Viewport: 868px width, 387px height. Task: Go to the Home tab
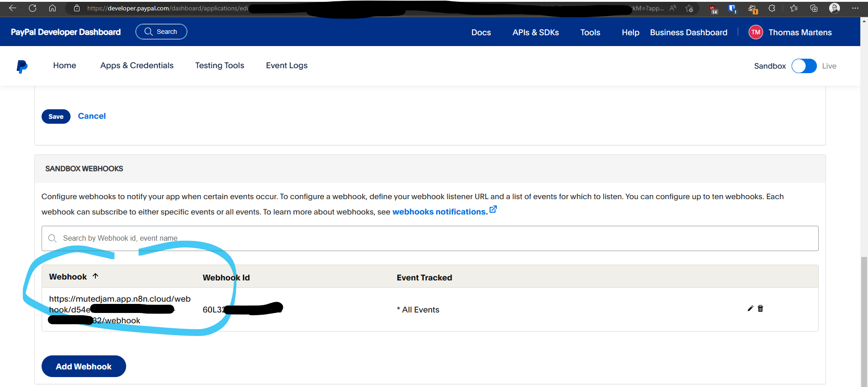[65, 65]
